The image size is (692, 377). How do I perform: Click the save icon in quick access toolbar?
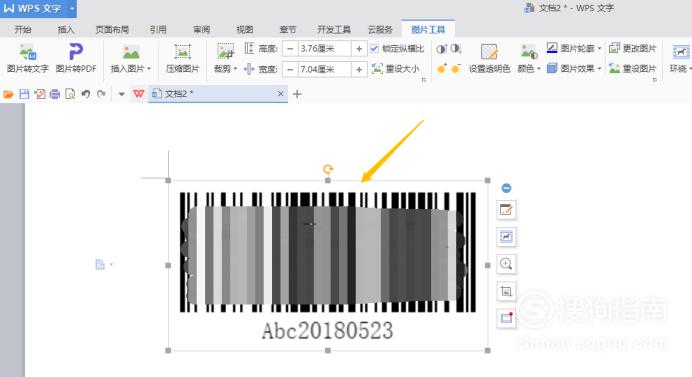24,94
